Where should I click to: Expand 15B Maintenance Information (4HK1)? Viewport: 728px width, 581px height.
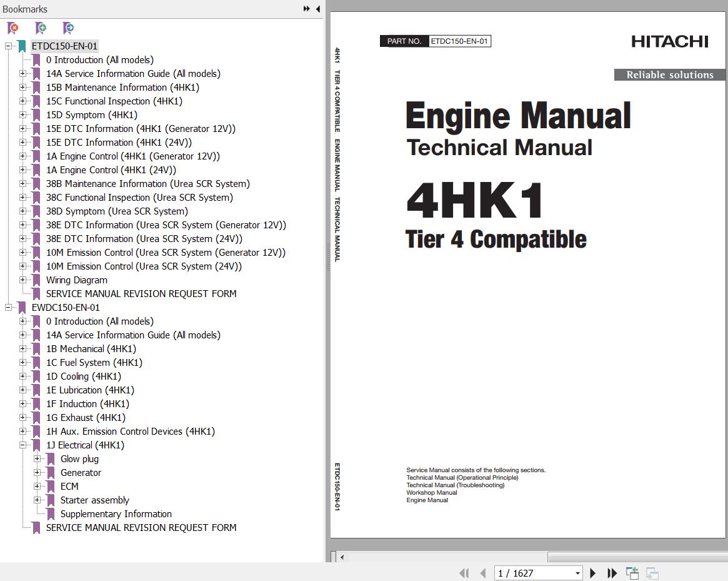coord(22,88)
